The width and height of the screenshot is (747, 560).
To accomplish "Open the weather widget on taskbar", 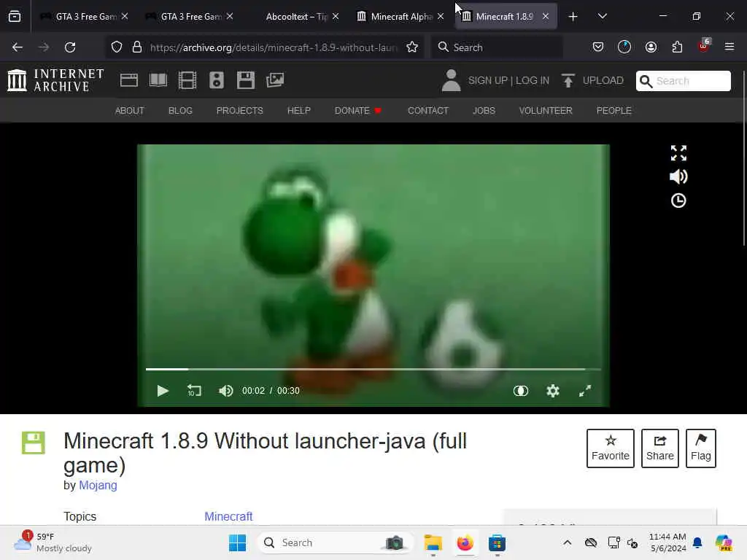I will (53, 542).
